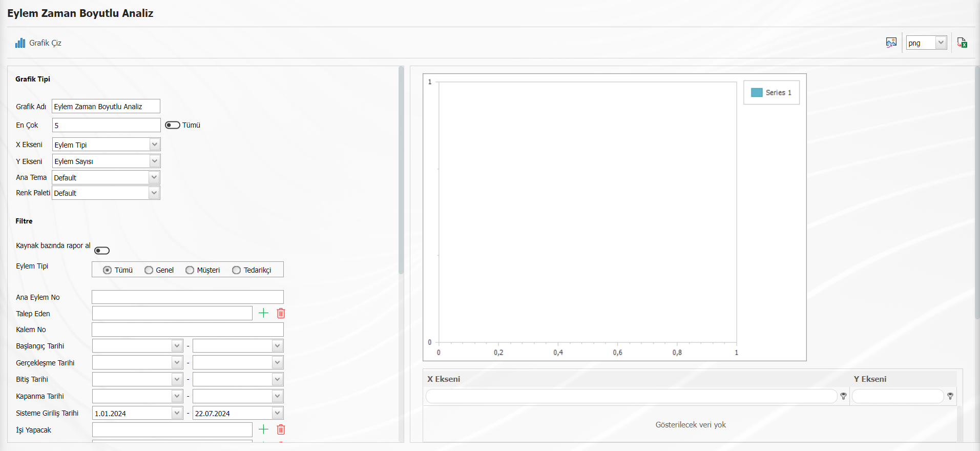
Task: Delete İşi Yapacak entry with trash icon
Action: 281,429
